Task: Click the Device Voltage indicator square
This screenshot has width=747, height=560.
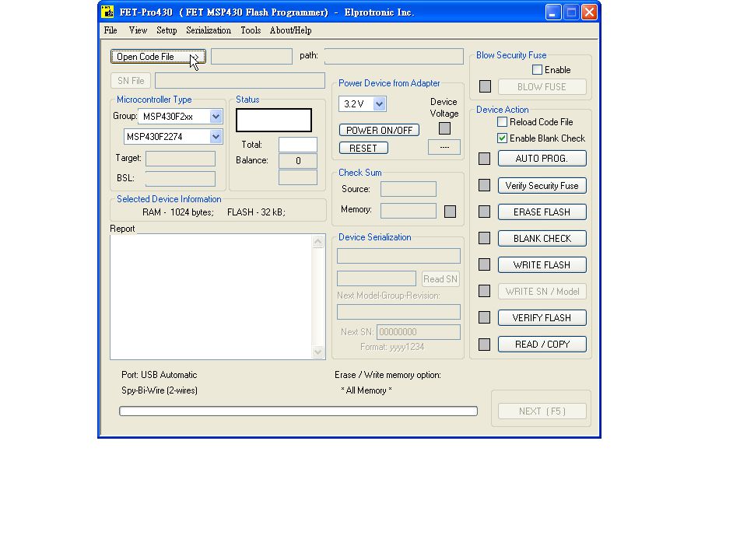Action: point(444,128)
